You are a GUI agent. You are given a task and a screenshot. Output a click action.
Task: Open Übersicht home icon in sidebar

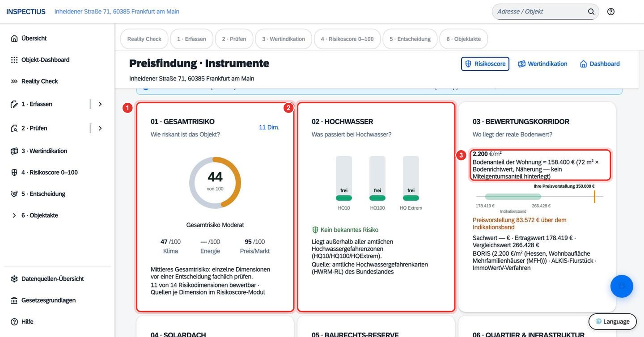[14, 38]
